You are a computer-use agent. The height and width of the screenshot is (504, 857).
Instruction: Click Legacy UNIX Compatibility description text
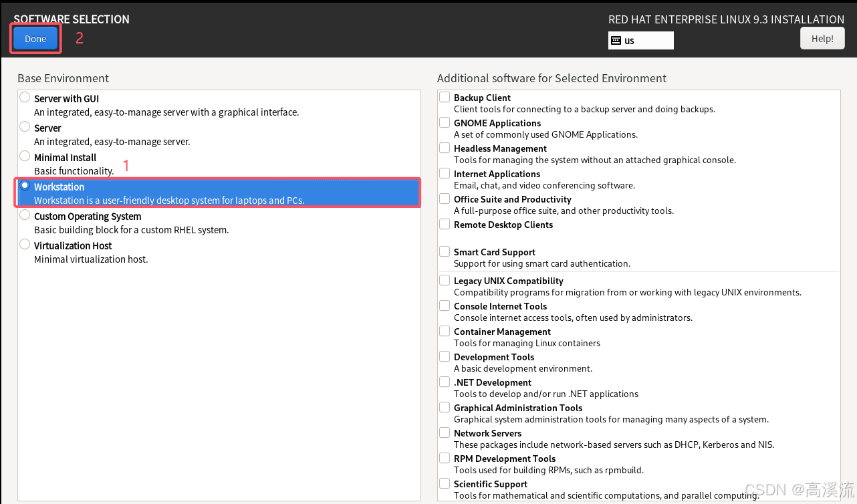pos(628,293)
